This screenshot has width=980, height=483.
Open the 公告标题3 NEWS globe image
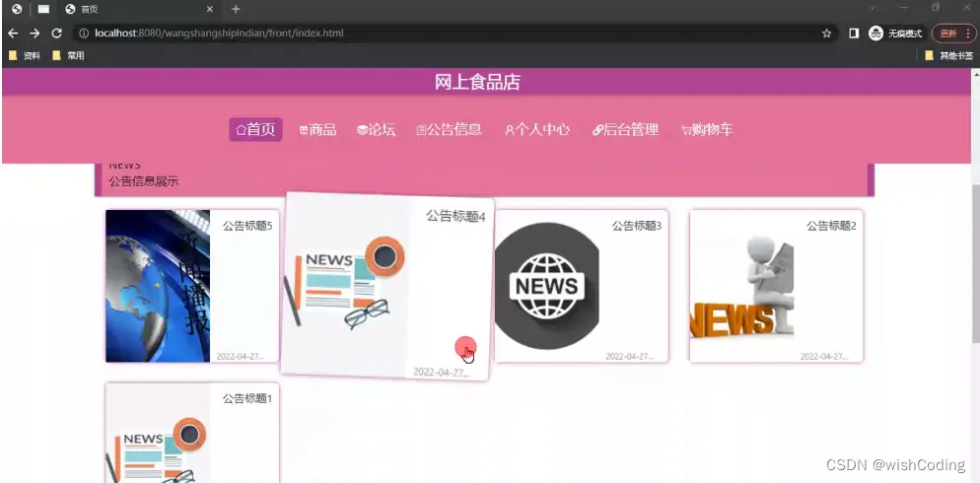[547, 286]
